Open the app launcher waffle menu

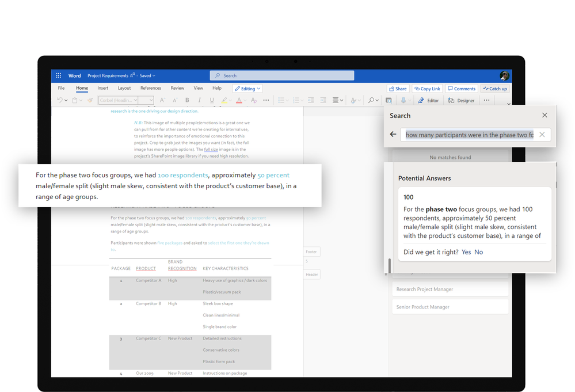click(58, 75)
